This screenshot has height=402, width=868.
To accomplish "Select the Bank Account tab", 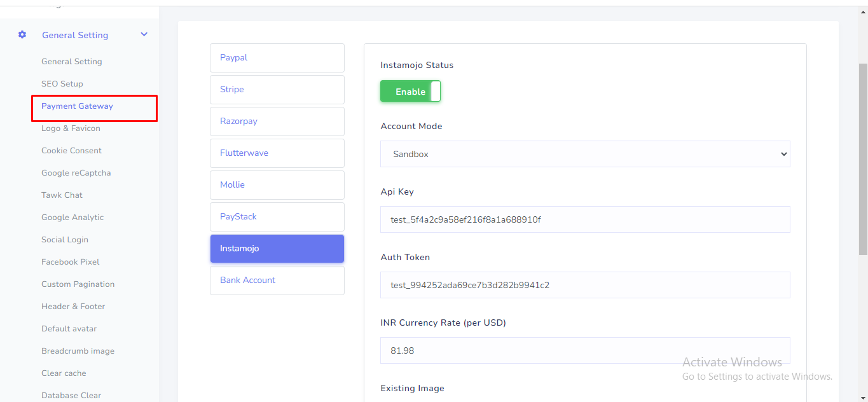I will tap(277, 281).
